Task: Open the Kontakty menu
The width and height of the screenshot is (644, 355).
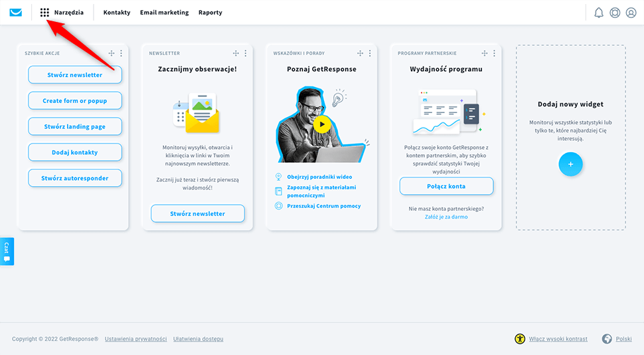Action: point(117,13)
